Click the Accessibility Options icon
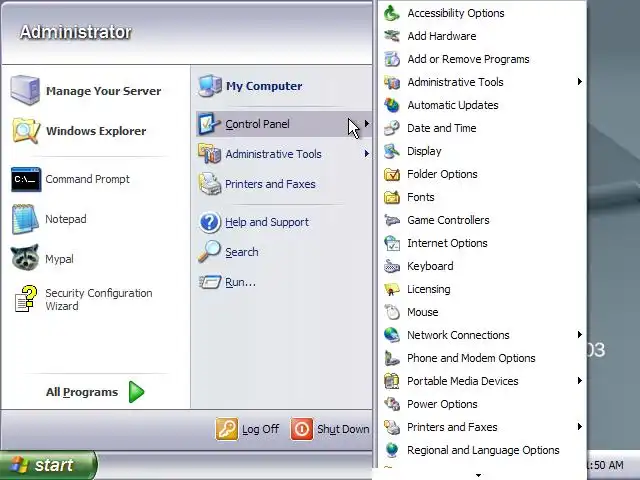Screen dimensions: 640x480 coord(392,13)
